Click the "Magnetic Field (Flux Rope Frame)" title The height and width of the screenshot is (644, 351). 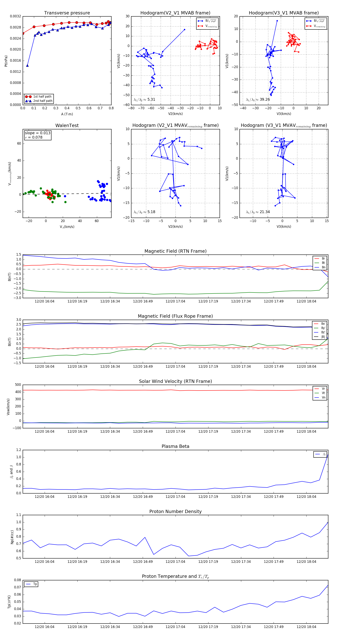click(x=175, y=316)
